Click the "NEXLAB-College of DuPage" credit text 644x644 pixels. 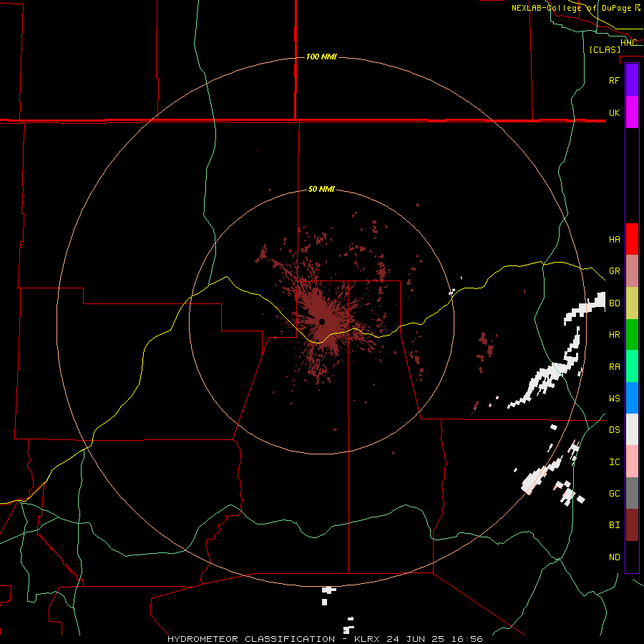(571, 8)
